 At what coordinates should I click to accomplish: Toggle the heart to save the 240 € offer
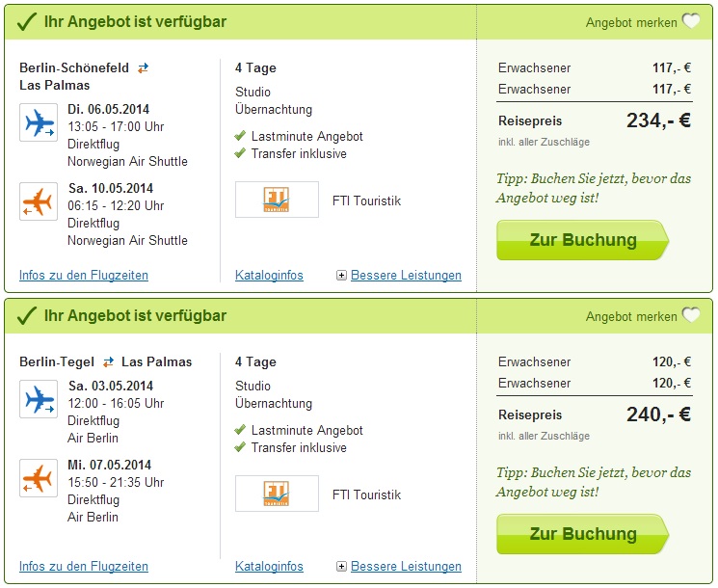pyautogui.click(x=690, y=315)
